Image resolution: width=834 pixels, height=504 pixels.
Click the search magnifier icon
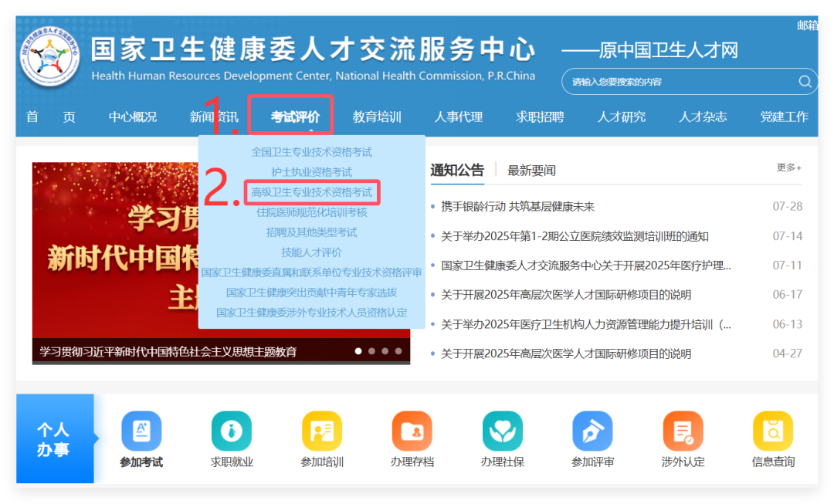coord(805,81)
